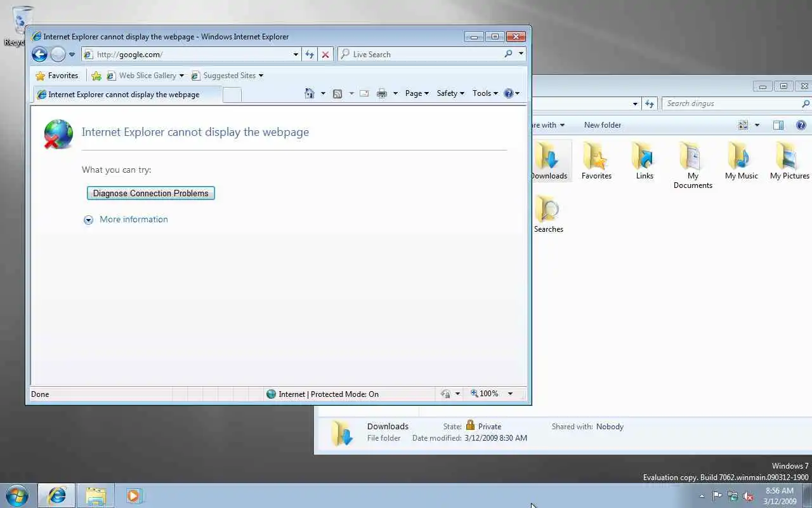Viewport: 812px width, 508px height.
Task: Change view using the Explorer views icon
Action: coord(743,125)
